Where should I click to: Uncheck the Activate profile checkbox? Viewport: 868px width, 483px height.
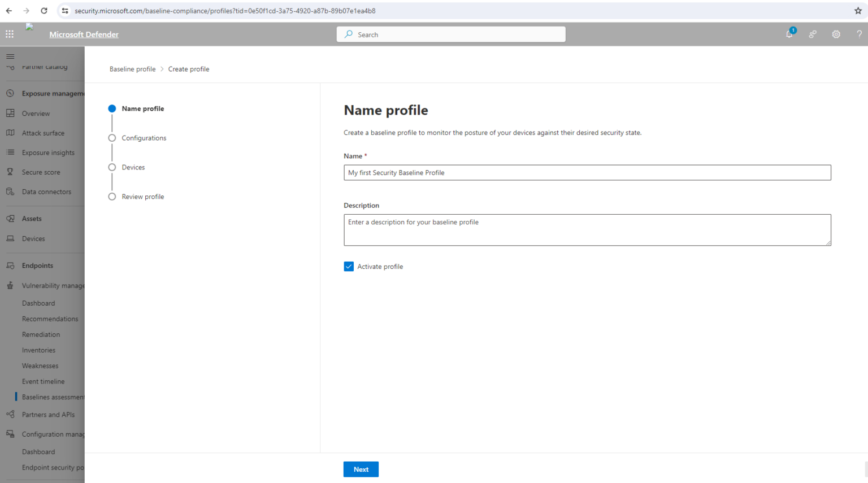[x=349, y=266]
